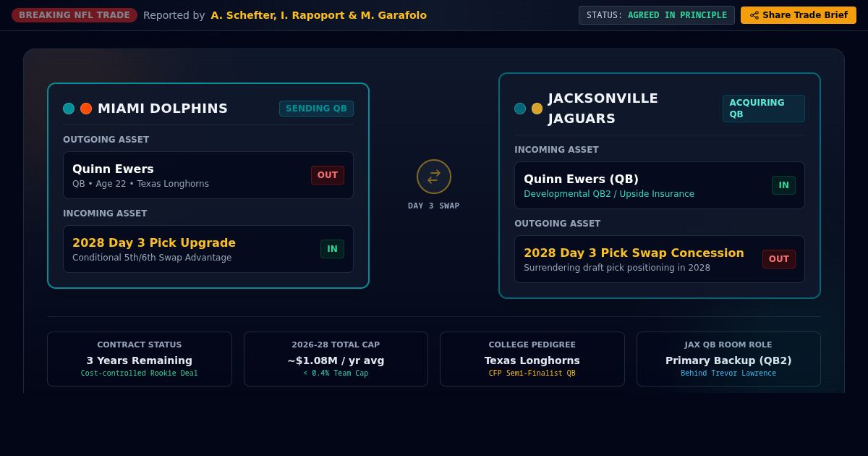Click the orange dot beside Miami Dolphins
The width and height of the screenshot is (868, 456).
(x=86, y=109)
